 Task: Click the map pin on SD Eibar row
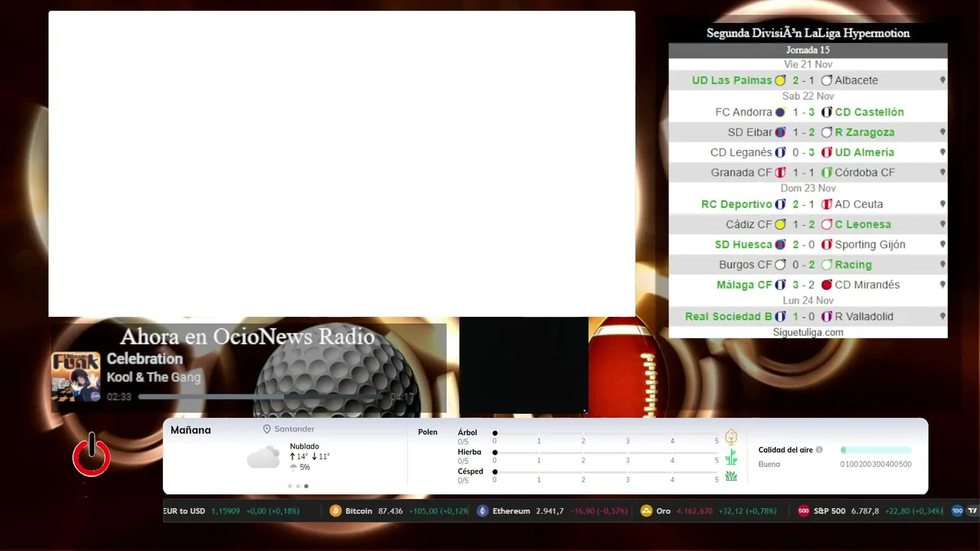coord(942,132)
